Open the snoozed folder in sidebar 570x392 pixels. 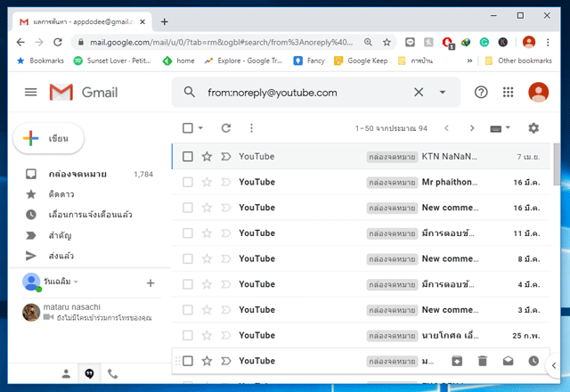[x=89, y=215]
